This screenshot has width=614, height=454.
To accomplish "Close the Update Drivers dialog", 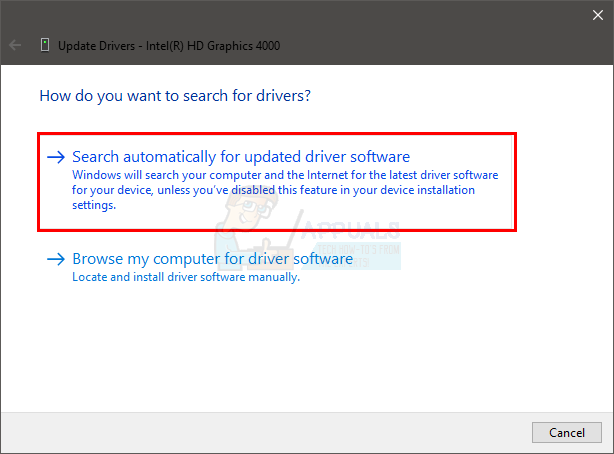I will (598, 15).
